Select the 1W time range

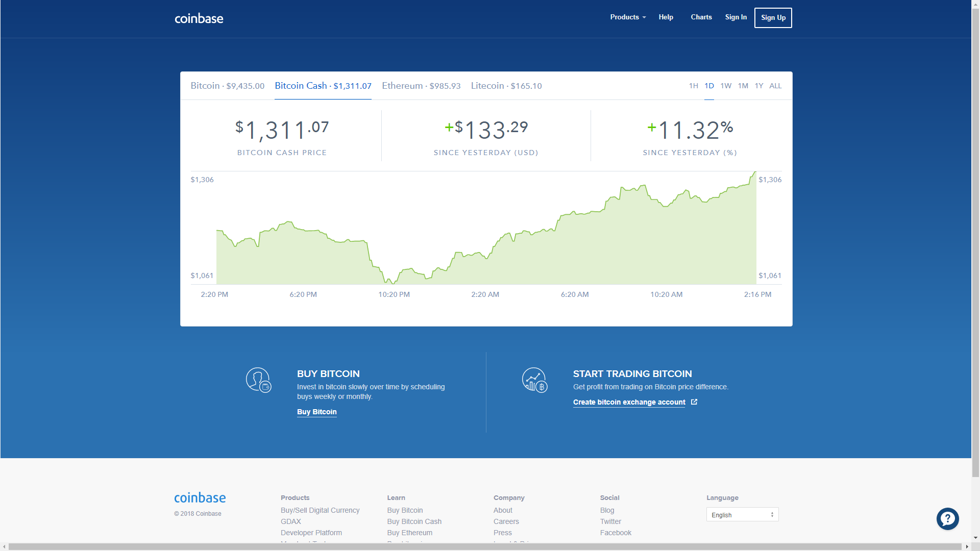pos(726,86)
